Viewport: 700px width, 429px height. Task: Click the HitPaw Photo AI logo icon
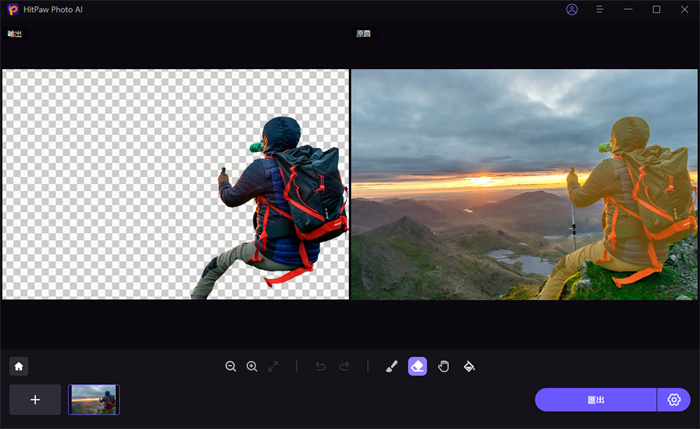12,9
